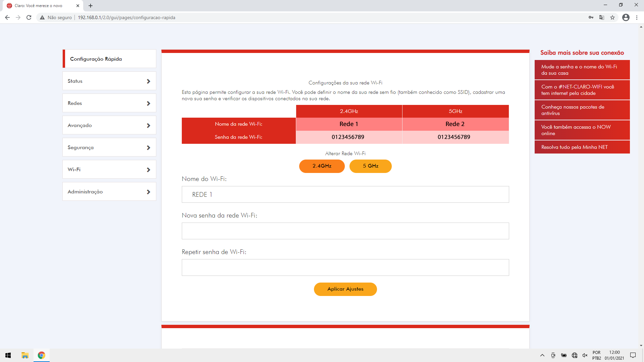Open the saved passwords key icon
The height and width of the screenshot is (362, 644).
[x=591, y=17]
